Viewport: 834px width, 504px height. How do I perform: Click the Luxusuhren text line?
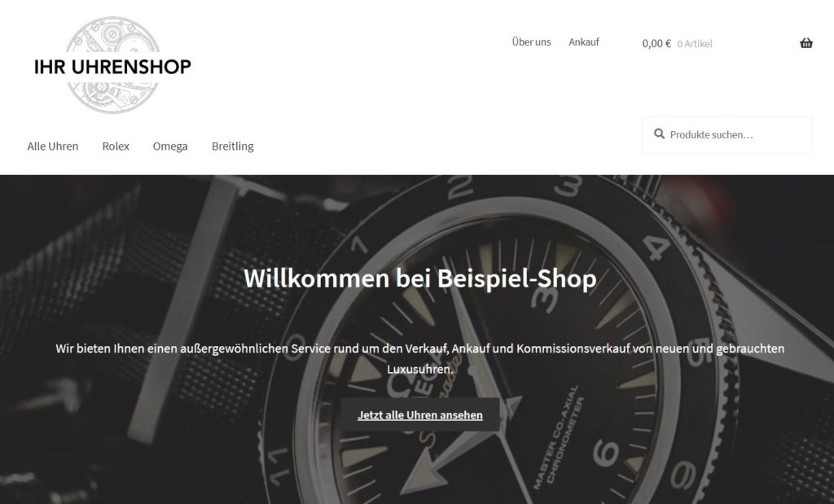pyautogui.click(x=420, y=369)
